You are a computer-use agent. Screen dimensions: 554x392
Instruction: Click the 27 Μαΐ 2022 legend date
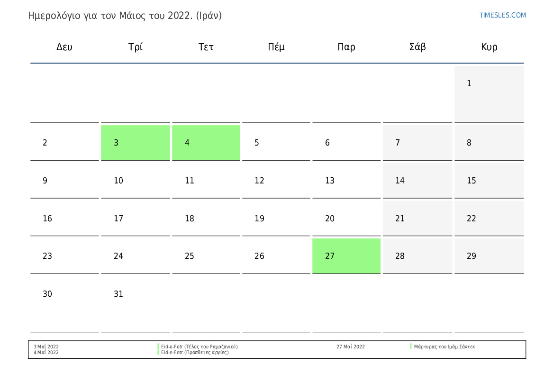click(351, 346)
